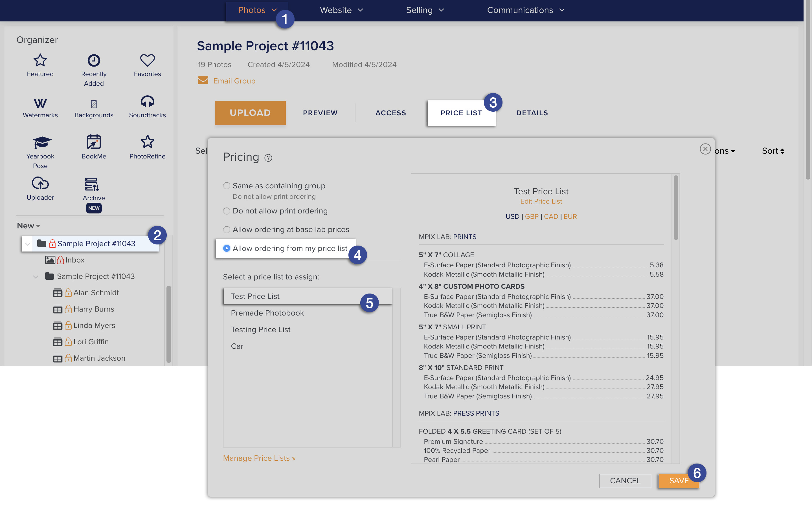Click the Inbox image icon
Viewport: 812px width, 505px height.
pos(50,260)
